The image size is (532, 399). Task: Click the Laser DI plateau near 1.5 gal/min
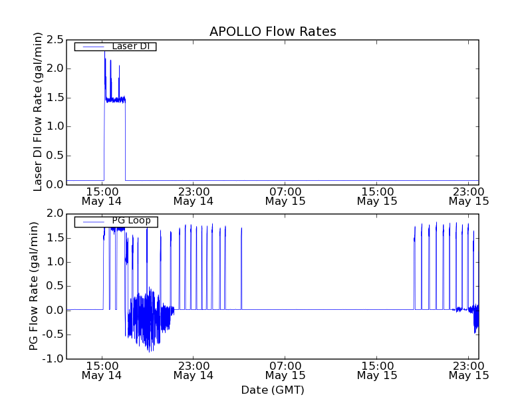click(x=114, y=100)
